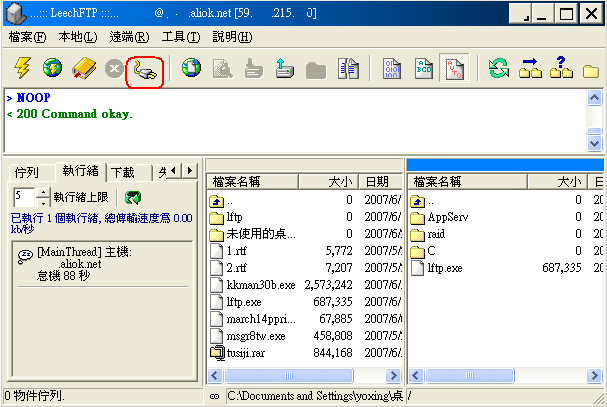
Task: Switch to the 佇列 tab
Action: (x=27, y=173)
